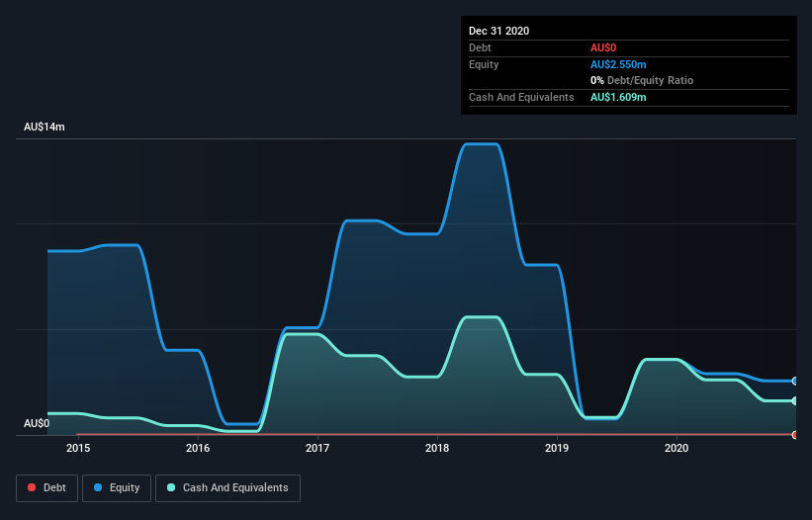
Task: Click the 2016 x-axis label
Action: [198, 448]
